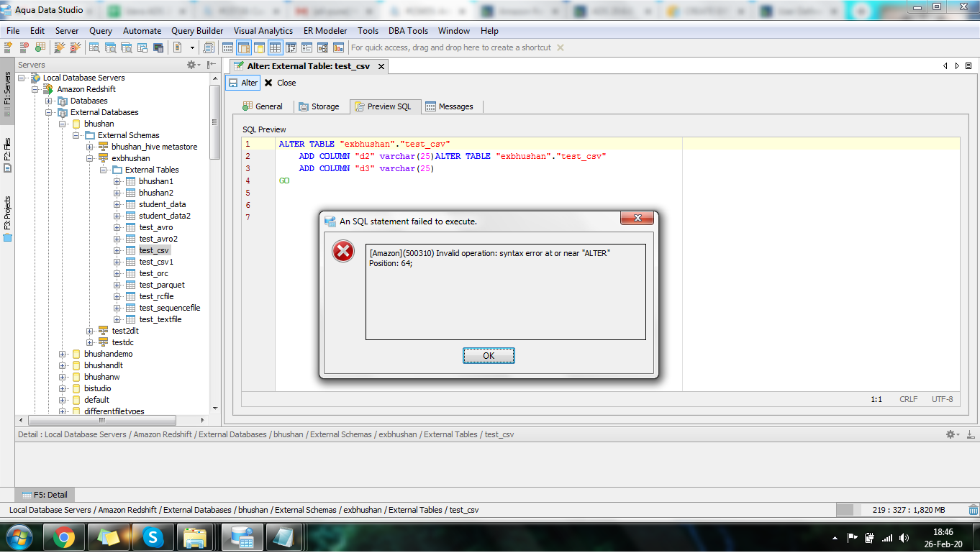Close the quick access shortcut bar
The image size is (980, 553).
pyautogui.click(x=561, y=47)
